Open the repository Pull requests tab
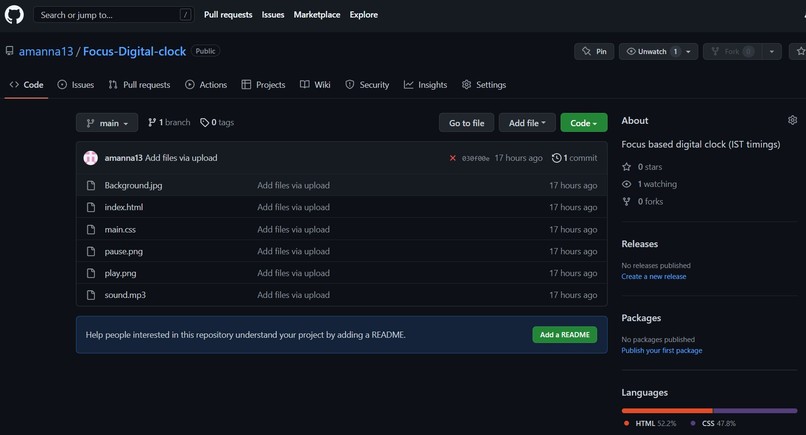806x435 pixels. click(x=139, y=85)
